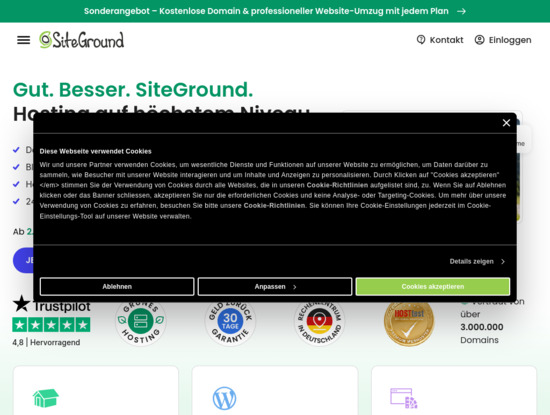
Task: Click the purple website builder icon
Action: [x=404, y=398]
